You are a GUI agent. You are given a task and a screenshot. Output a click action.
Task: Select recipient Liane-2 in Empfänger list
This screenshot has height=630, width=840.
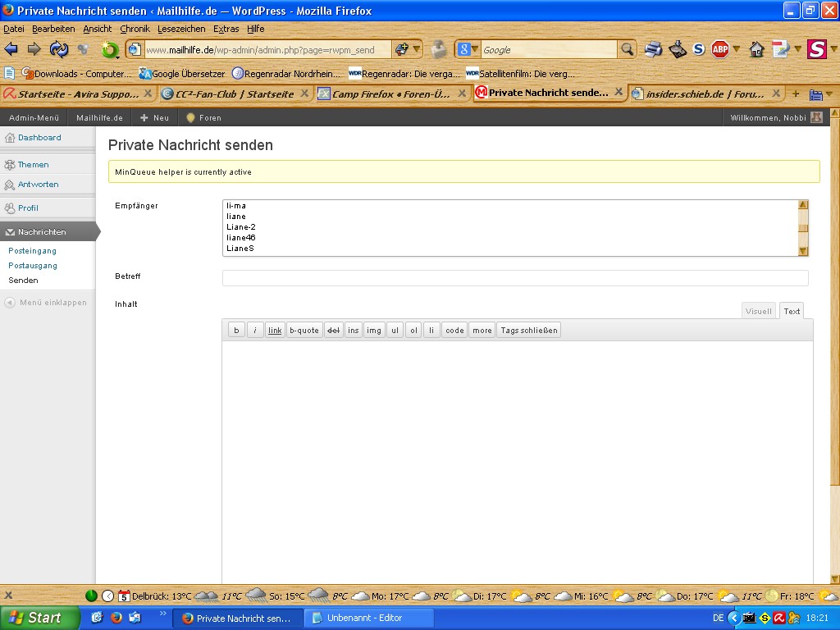[241, 227]
